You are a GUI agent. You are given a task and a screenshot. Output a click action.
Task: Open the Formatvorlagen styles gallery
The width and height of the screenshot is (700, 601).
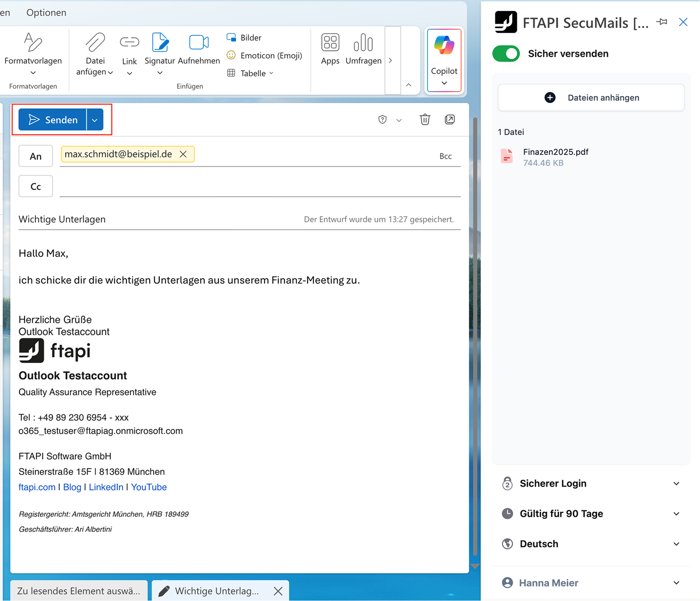[x=33, y=53]
